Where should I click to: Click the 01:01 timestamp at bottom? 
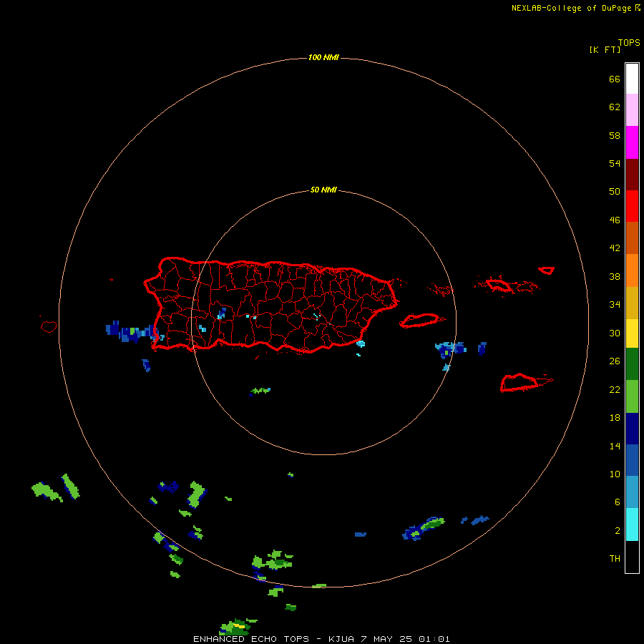pos(434,639)
